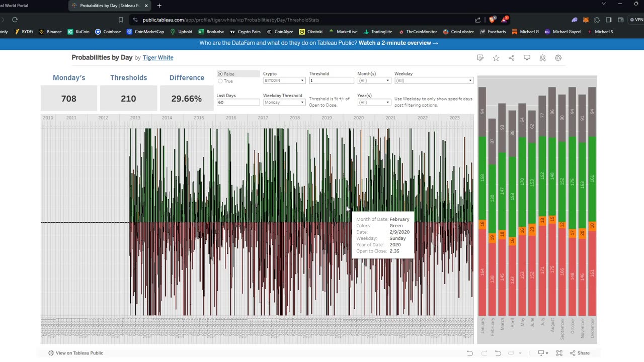Open a new browser tab
The image size is (644, 362).
pyautogui.click(x=159, y=6)
